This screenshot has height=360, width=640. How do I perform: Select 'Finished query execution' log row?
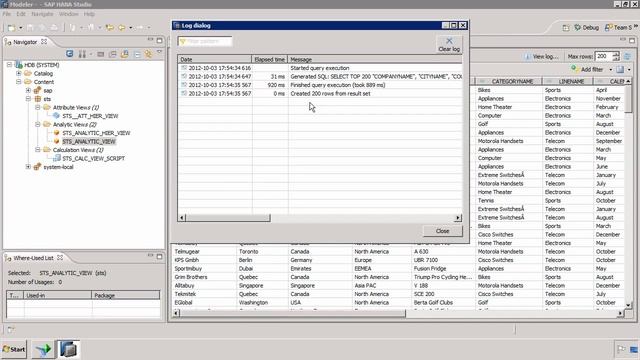[320, 85]
